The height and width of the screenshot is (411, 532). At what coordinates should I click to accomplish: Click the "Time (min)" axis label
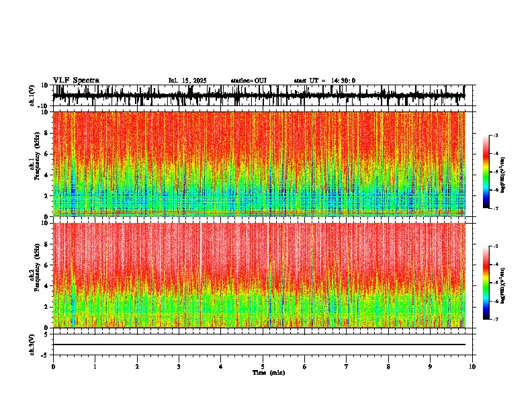tap(269, 373)
